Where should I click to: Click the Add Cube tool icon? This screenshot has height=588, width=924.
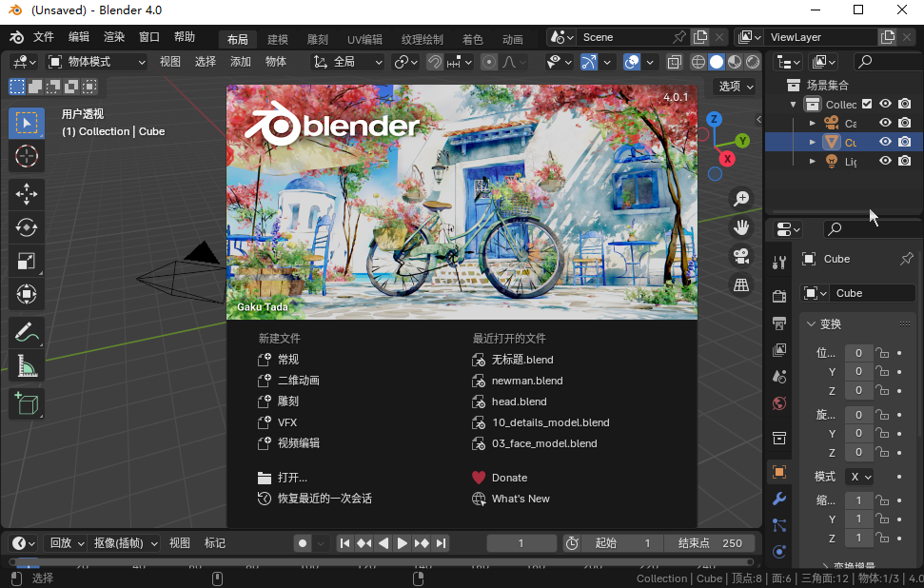tap(27, 403)
